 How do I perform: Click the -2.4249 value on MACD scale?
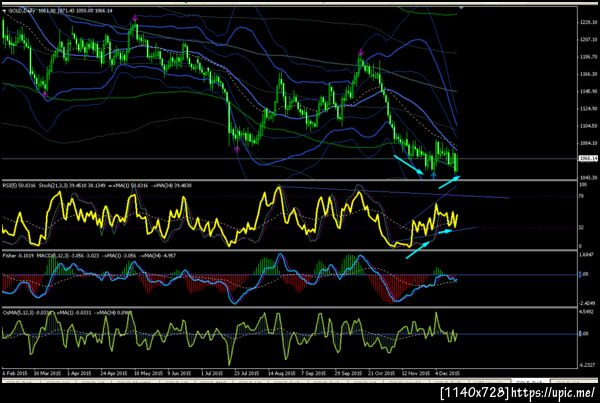589,303
